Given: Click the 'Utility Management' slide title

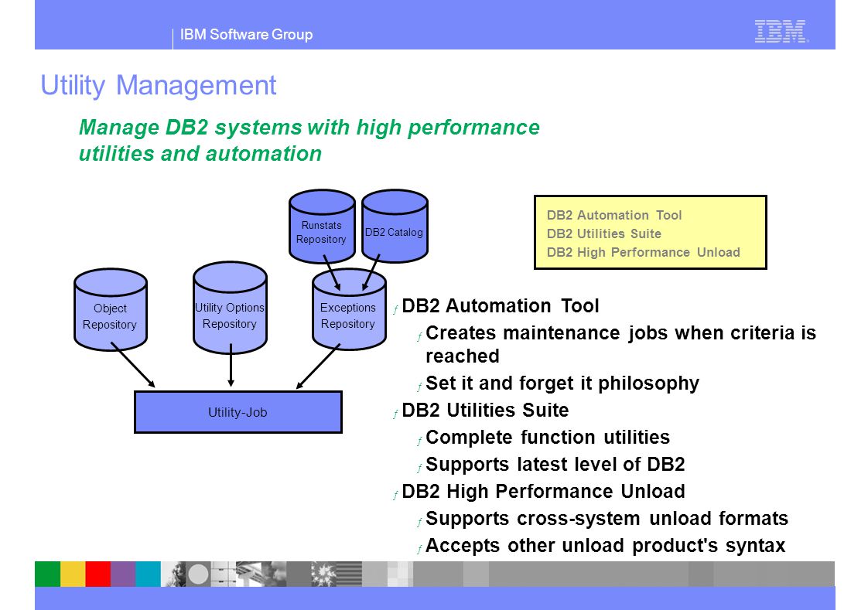Looking at the screenshot, I should pyautogui.click(x=159, y=85).
